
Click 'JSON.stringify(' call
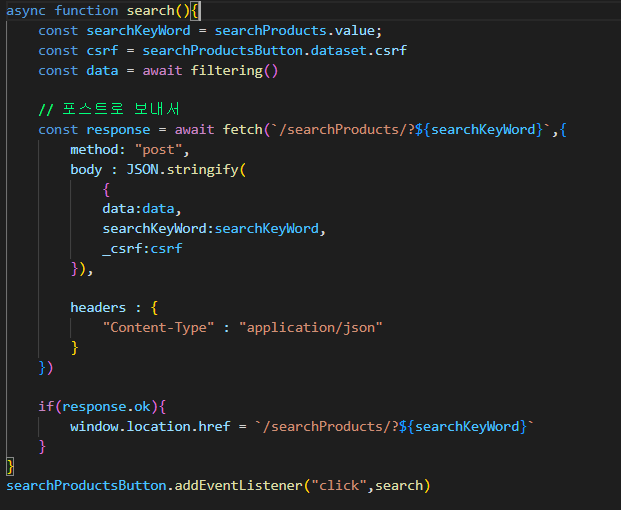pyautogui.click(x=186, y=170)
